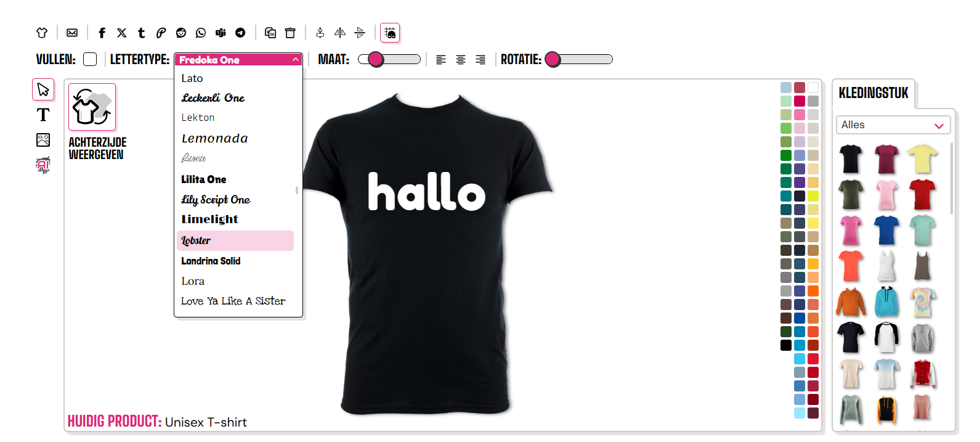Viewport: 980px width, 442px height.
Task: Click the Maat size slider handle
Action: click(x=376, y=59)
